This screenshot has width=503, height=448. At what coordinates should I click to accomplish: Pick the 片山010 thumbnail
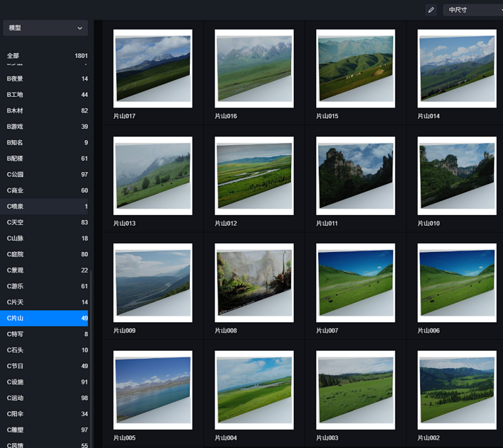click(457, 176)
